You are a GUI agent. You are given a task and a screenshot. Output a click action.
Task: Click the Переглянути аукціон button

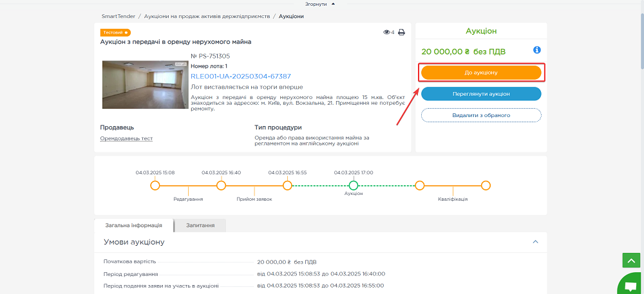click(481, 94)
